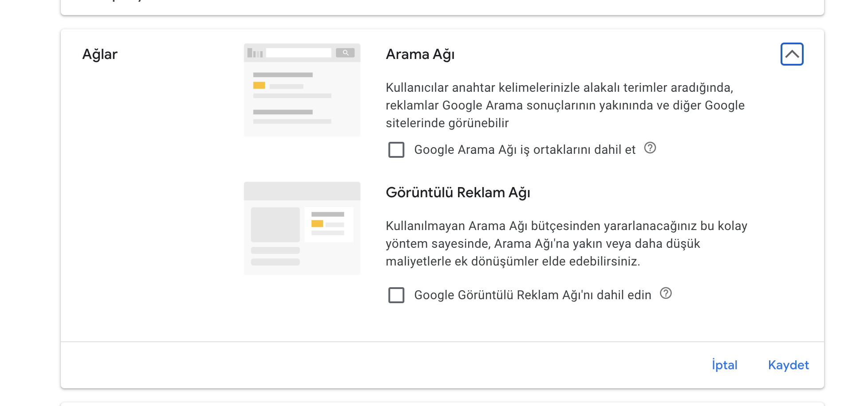Click the white search bar in the Arama Ağı illustration
Viewport: 868px width, 406px height.
coord(299,53)
